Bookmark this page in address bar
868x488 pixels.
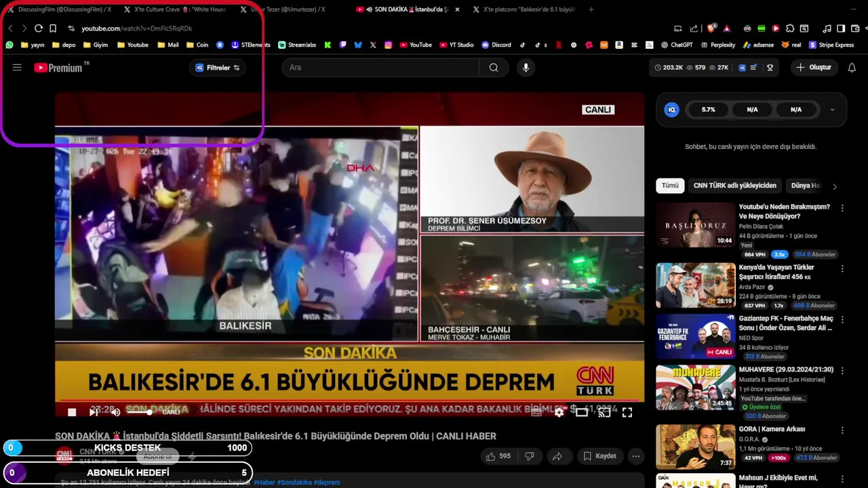pyautogui.click(x=53, y=28)
